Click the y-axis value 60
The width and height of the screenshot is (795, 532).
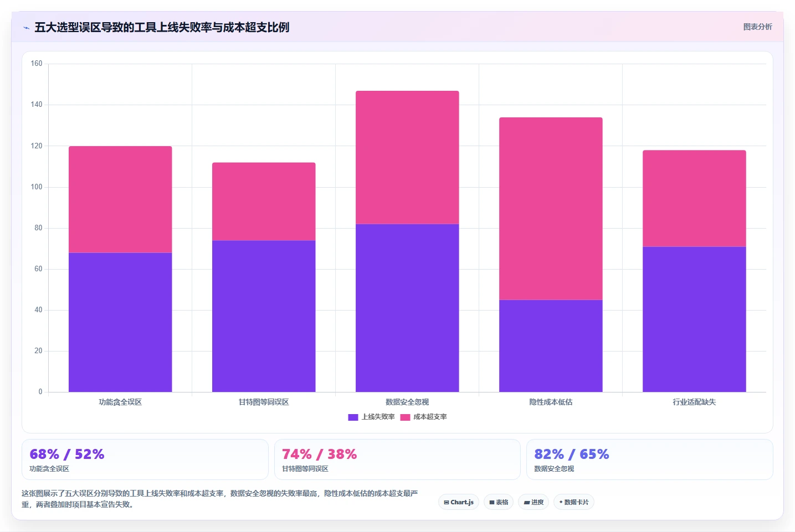[38, 269]
